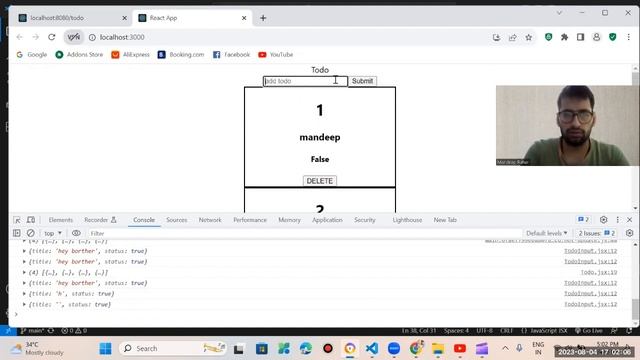Open the Sources tab
This screenshot has width=640, height=360.
tap(177, 220)
